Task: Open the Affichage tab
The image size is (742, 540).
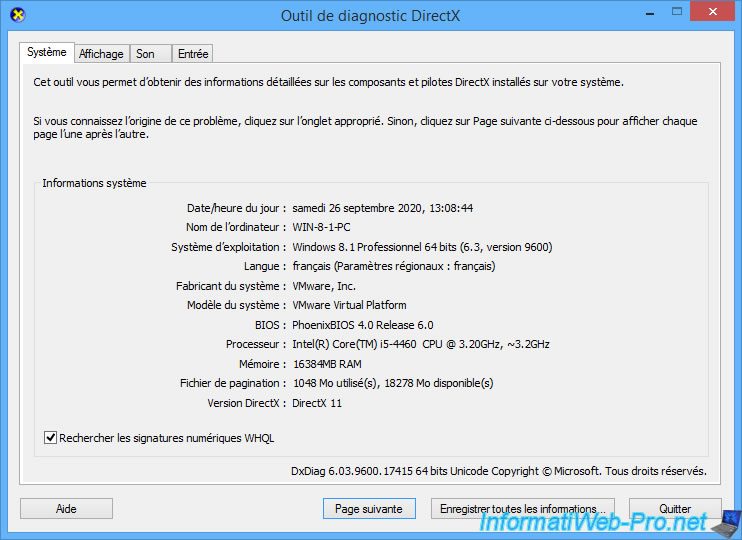Action: [101, 54]
